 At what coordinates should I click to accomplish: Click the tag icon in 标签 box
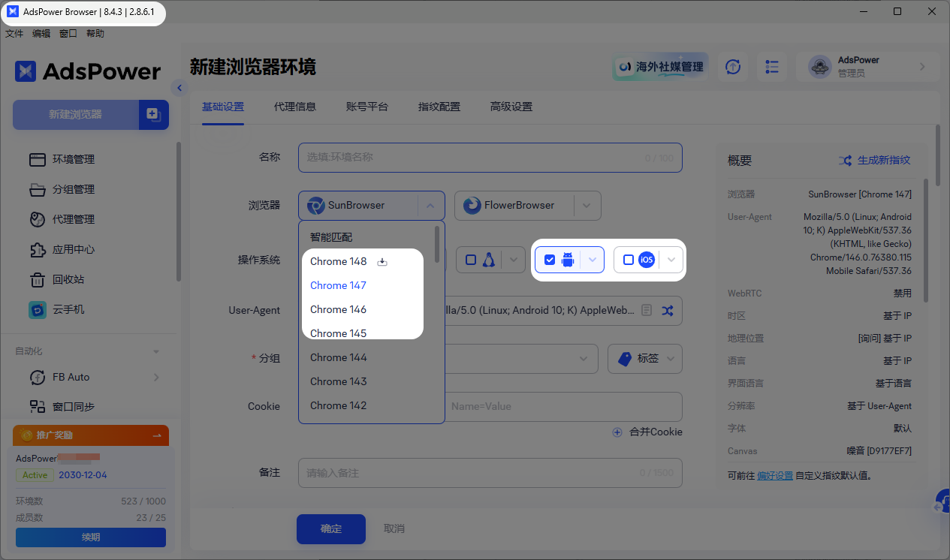625,359
